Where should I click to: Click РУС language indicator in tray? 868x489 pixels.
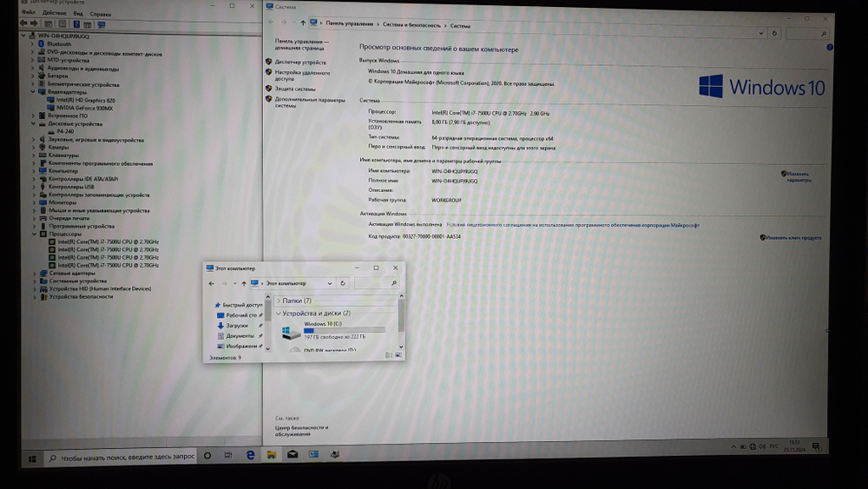(774, 446)
